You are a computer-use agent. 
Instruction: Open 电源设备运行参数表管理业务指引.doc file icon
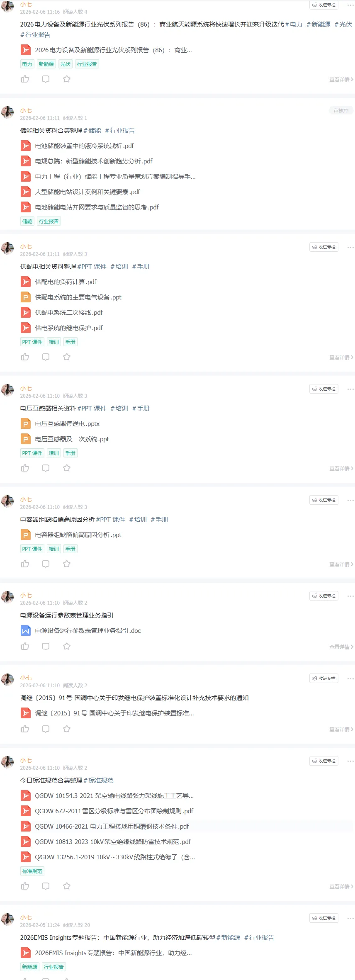[x=26, y=630]
